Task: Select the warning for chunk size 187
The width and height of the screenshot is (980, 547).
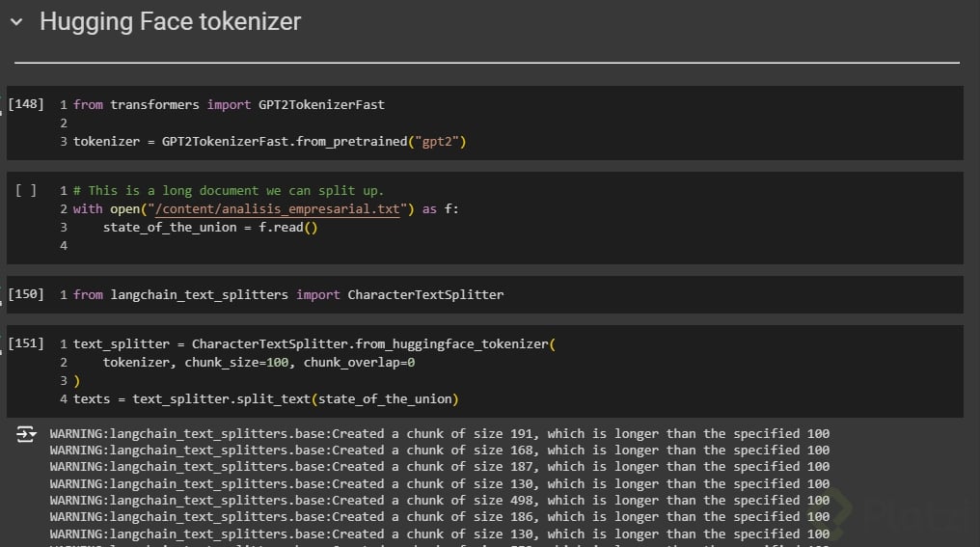Action: click(x=439, y=467)
